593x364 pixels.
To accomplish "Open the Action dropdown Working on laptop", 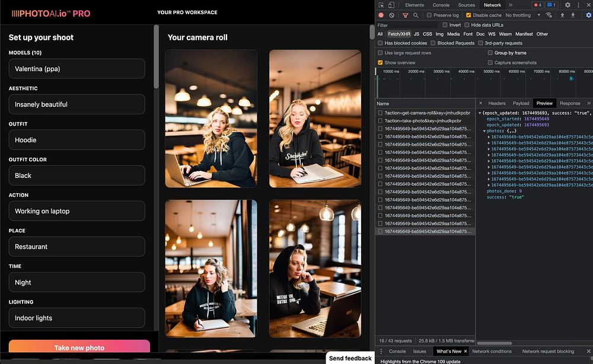I will click(x=76, y=211).
